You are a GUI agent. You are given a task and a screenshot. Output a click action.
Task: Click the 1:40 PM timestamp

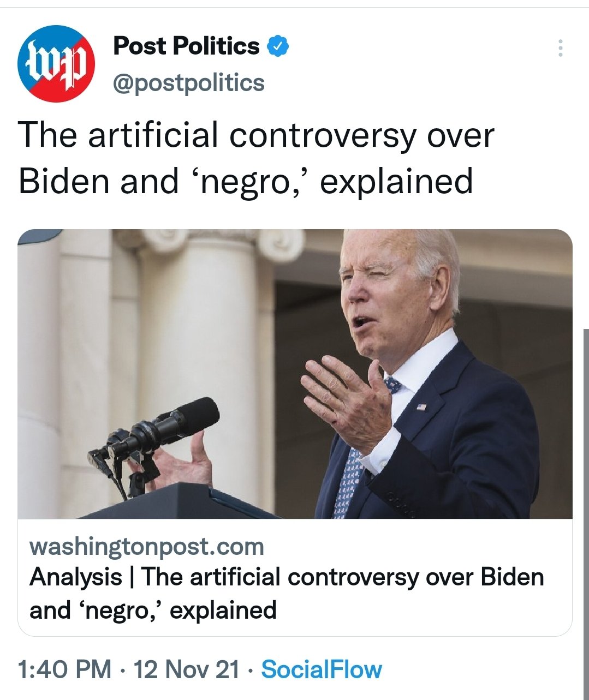click(64, 669)
